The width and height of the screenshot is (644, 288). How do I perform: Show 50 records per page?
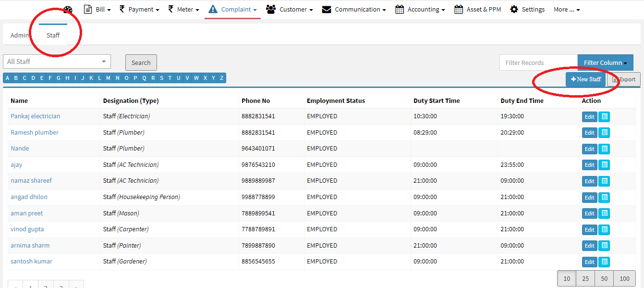(x=604, y=278)
